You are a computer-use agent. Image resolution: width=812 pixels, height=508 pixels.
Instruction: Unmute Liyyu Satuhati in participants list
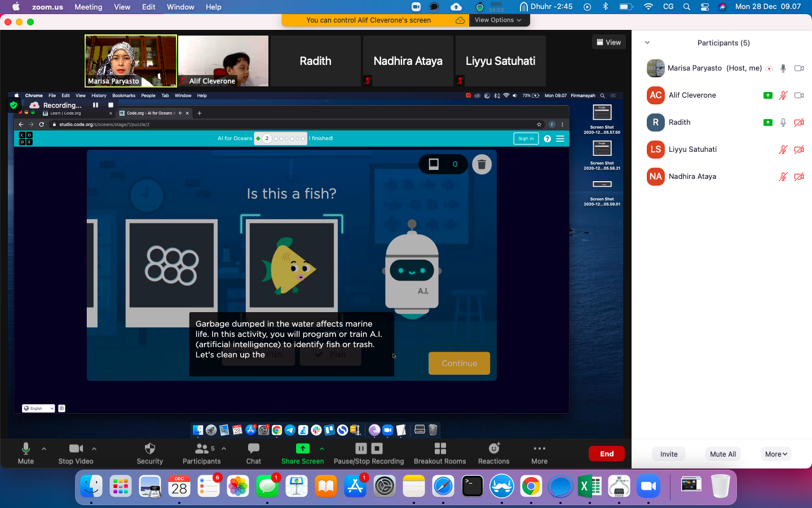click(783, 150)
